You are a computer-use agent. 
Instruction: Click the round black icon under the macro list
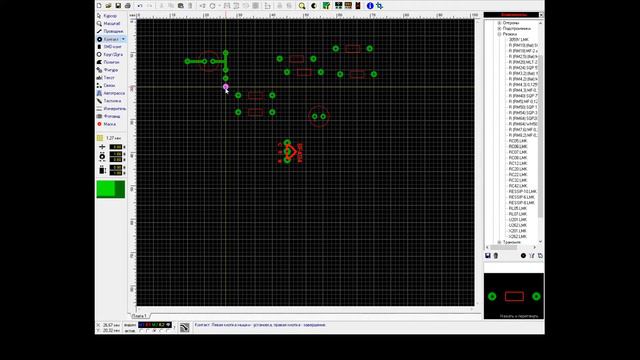click(x=523, y=256)
